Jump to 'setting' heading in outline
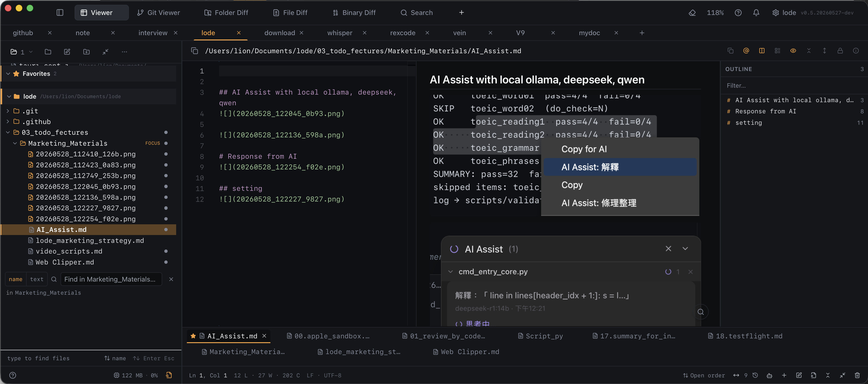Screen dimensions: 868x384 [748, 123]
